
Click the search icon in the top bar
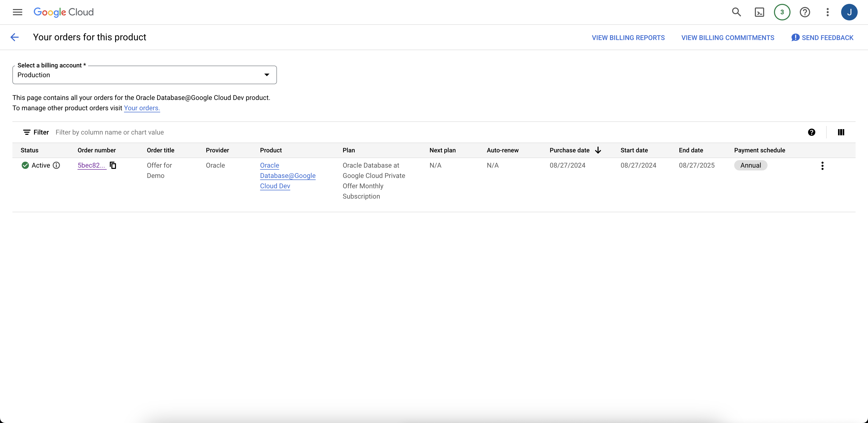tap(737, 12)
